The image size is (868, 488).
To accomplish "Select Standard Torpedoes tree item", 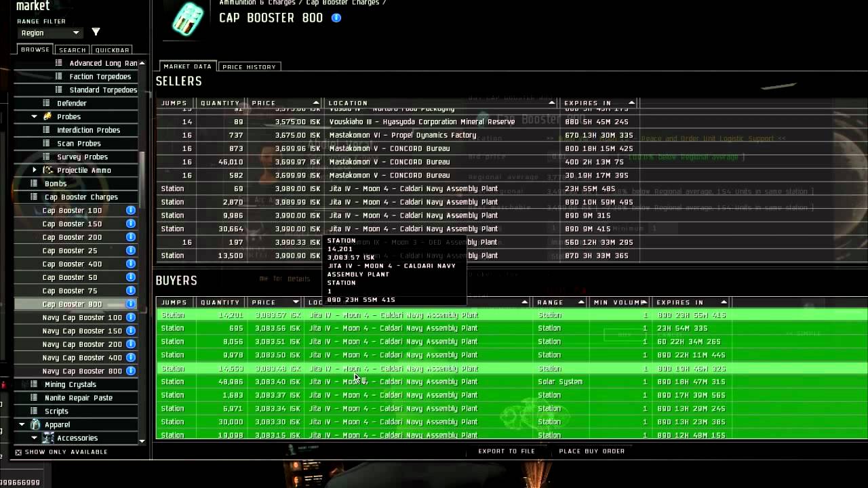I will [x=103, y=90].
